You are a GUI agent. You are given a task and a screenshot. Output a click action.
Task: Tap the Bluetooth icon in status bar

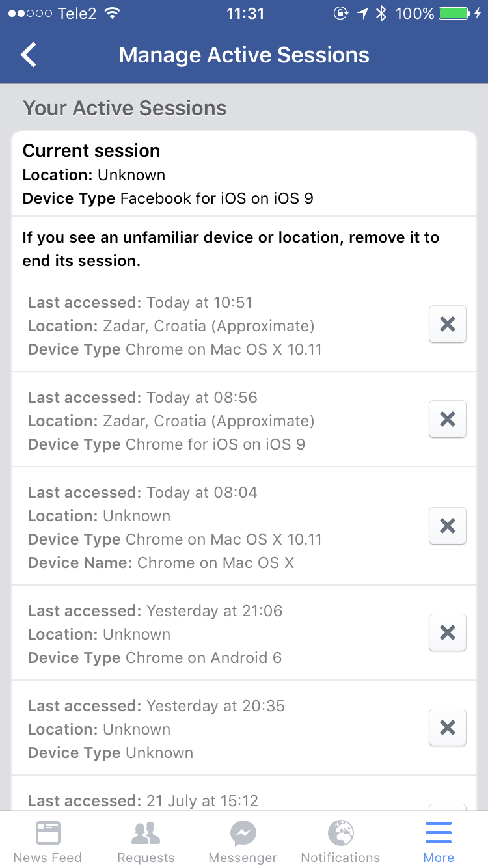[x=382, y=14]
